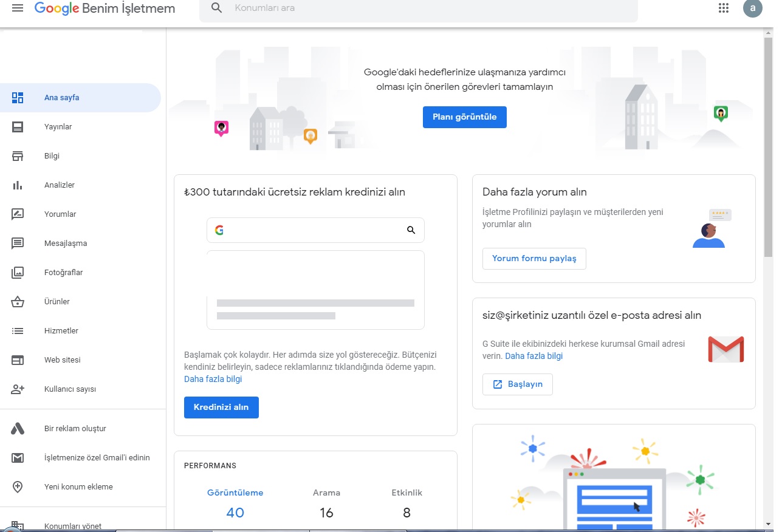The image size is (782, 532).
Task: Select the Etkinlik performance tab
Action: coord(406,505)
